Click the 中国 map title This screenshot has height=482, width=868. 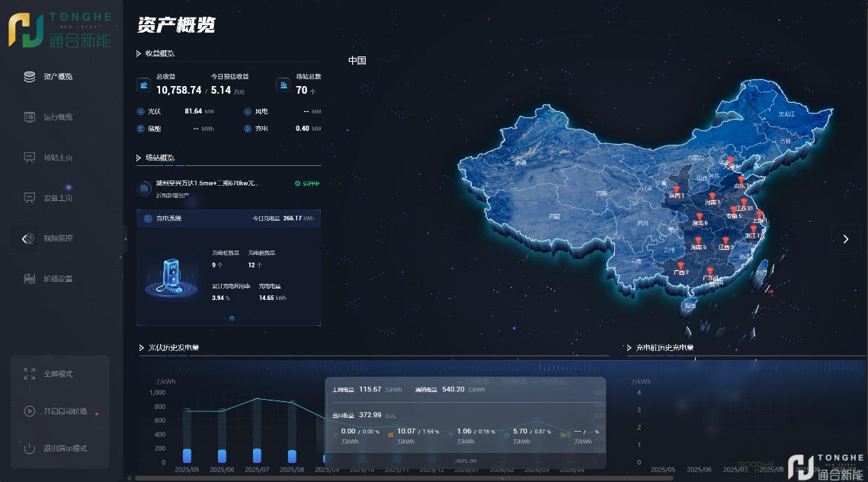pyautogui.click(x=357, y=60)
